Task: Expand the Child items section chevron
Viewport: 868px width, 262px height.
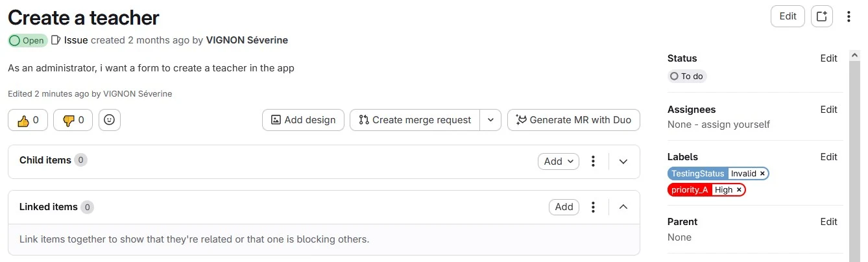Action: (623, 161)
